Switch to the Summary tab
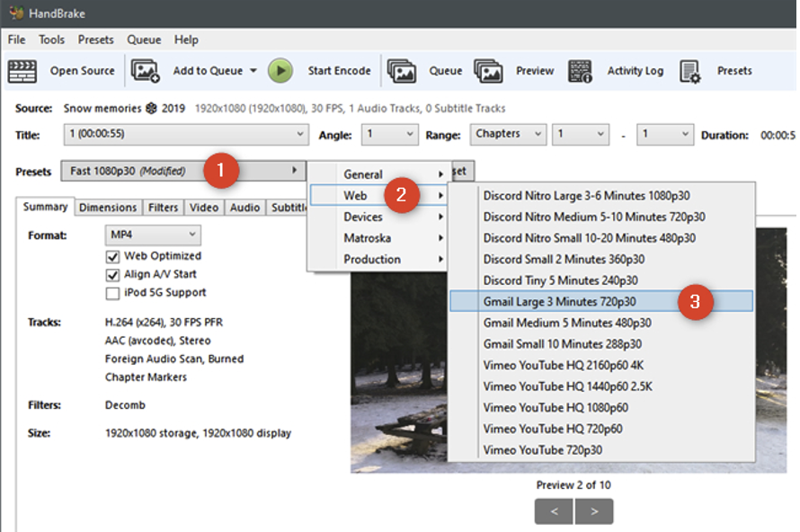Image resolution: width=800 pixels, height=532 pixels. point(46,207)
